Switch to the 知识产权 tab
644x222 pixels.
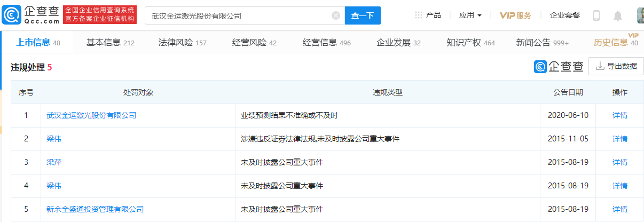coord(471,43)
